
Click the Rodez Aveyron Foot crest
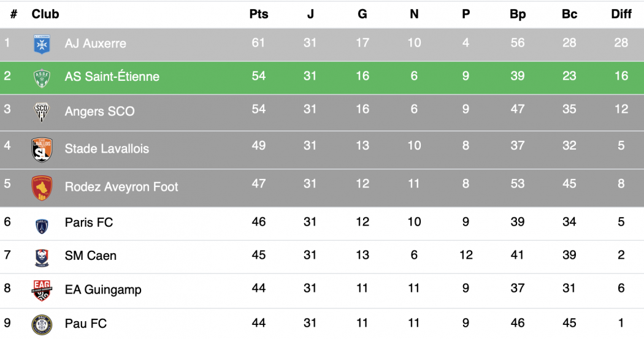pyautogui.click(x=42, y=187)
